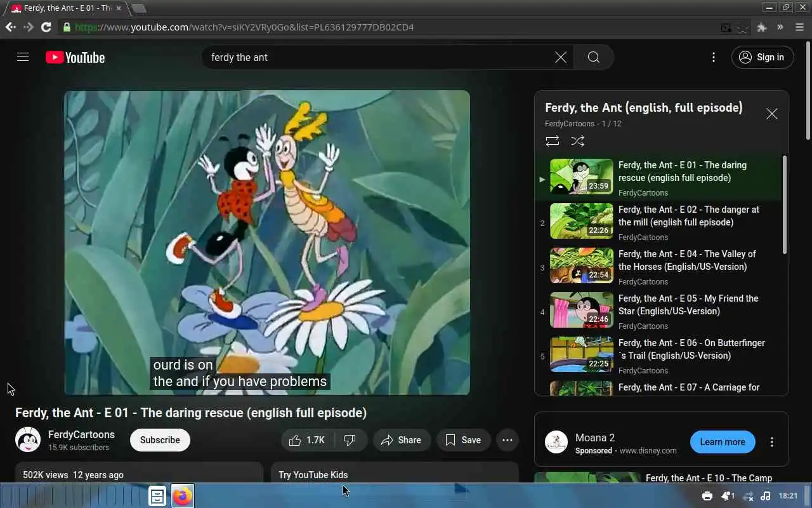Switch to Firefox in the taskbar

point(183,496)
